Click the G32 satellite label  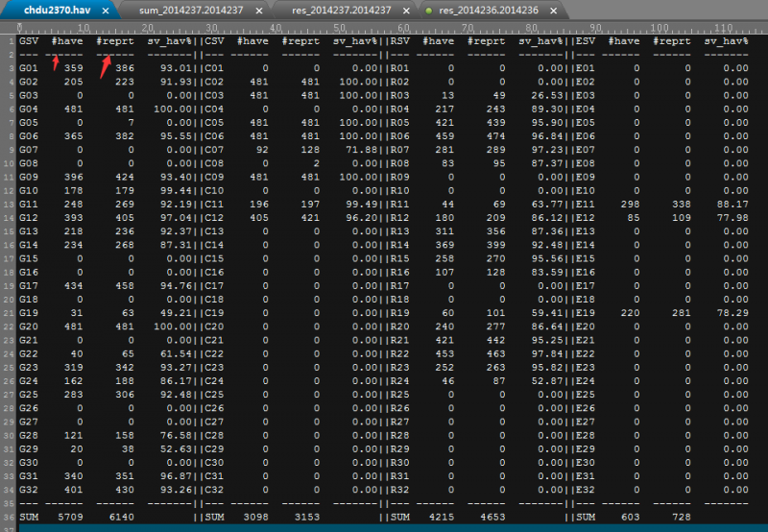(x=29, y=490)
